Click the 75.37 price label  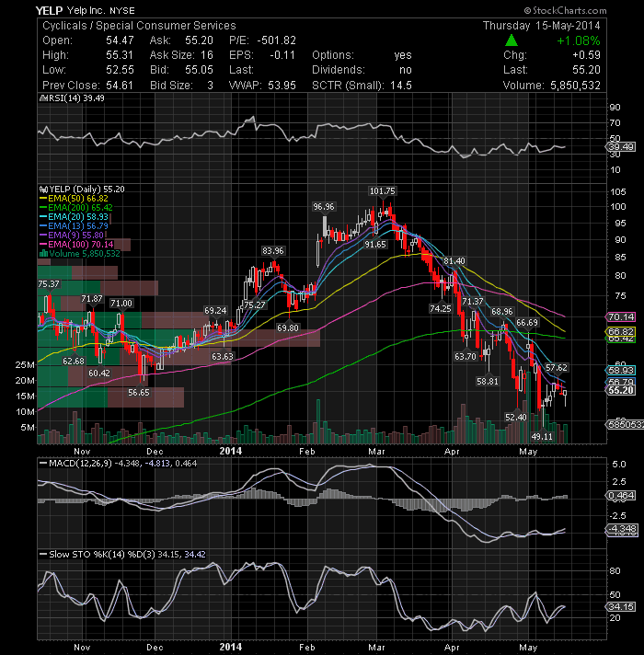click(49, 284)
